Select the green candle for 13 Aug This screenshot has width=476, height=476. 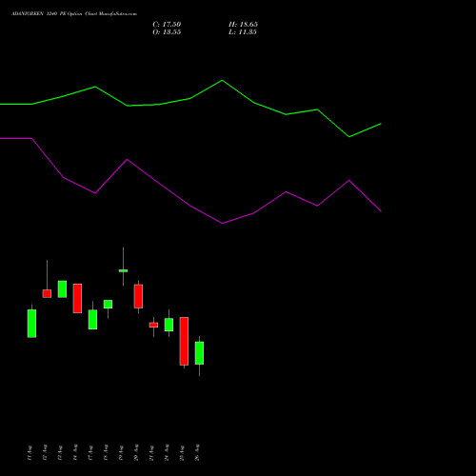pyautogui.click(x=62, y=289)
